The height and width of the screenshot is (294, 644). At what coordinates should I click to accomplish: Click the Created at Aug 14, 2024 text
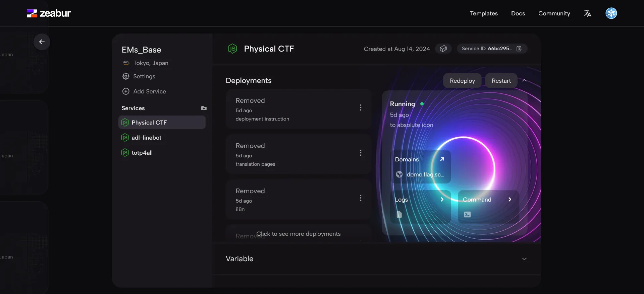point(397,49)
